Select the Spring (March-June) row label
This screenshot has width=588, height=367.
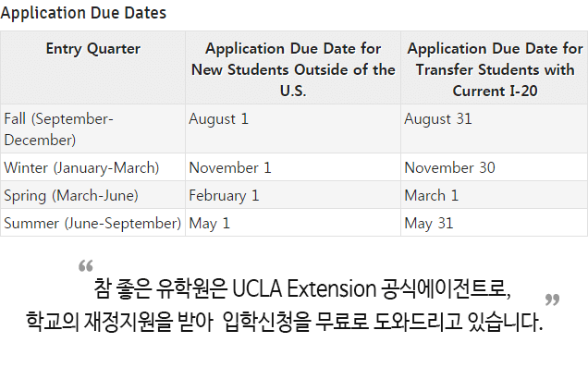[71, 195]
